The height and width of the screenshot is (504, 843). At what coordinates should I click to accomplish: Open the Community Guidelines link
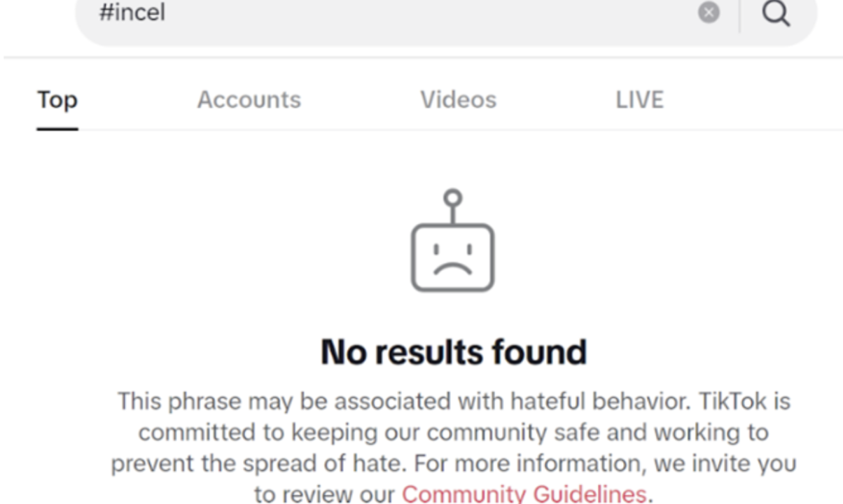click(524, 493)
